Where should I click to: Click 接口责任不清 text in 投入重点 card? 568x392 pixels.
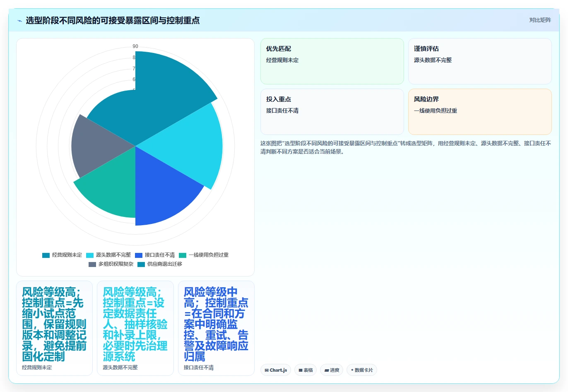tap(282, 111)
